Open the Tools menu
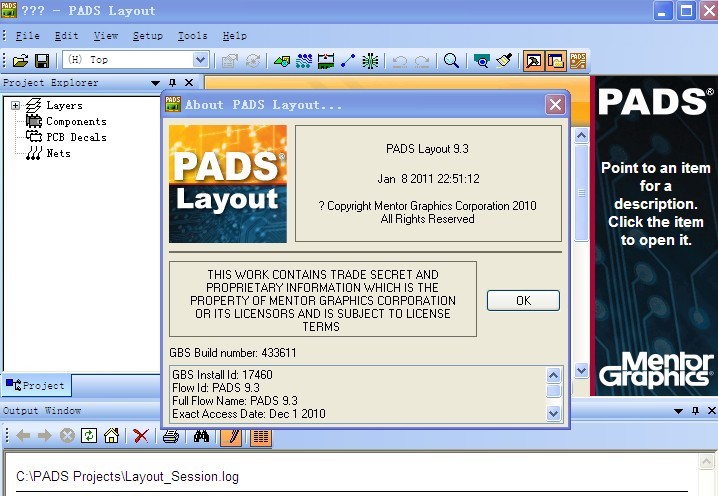Viewport: 718px width, 496px height. (x=192, y=36)
